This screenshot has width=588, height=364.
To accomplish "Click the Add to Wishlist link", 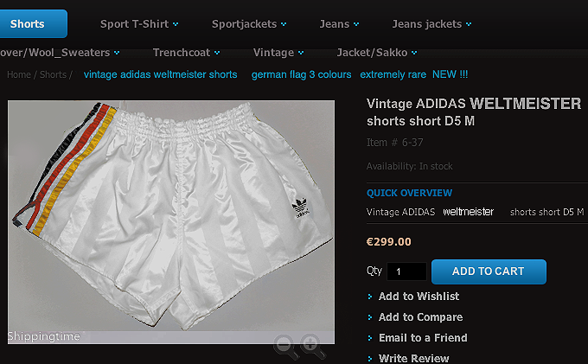I will point(419,297).
